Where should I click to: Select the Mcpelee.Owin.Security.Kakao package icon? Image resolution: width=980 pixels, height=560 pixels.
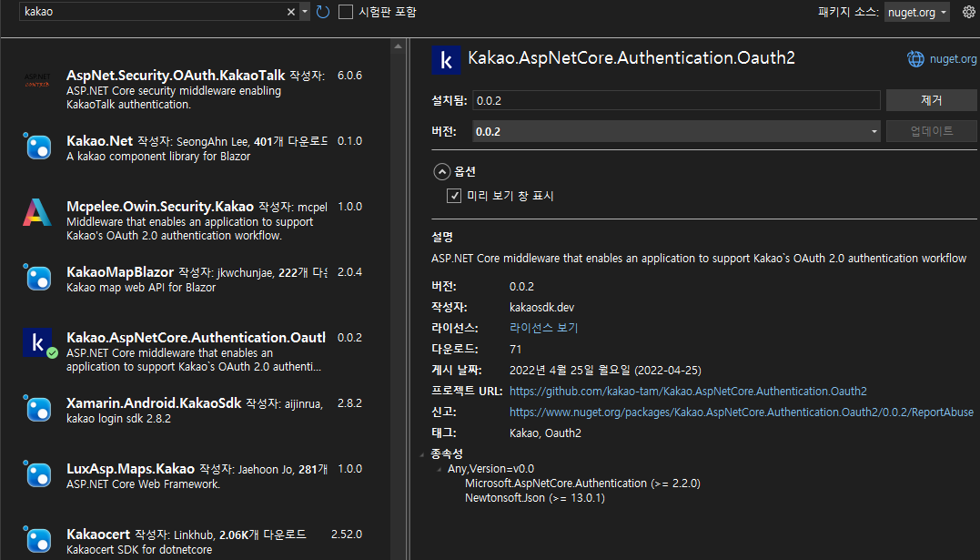pyautogui.click(x=37, y=212)
